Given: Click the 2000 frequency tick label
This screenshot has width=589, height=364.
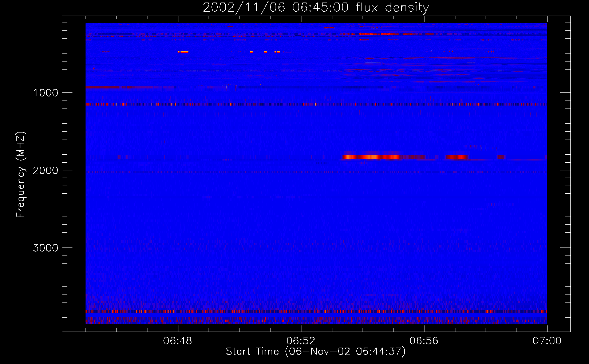Looking at the screenshot, I should point(46,170).
